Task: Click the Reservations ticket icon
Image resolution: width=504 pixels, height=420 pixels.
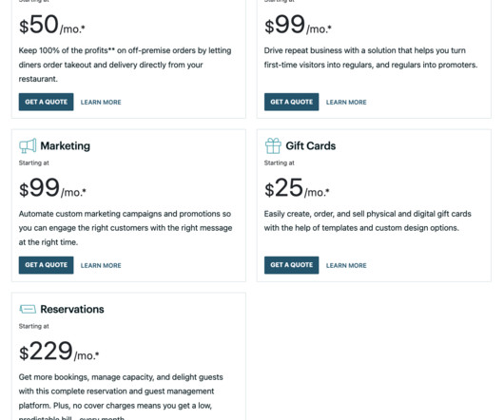Action: point(28,309)
